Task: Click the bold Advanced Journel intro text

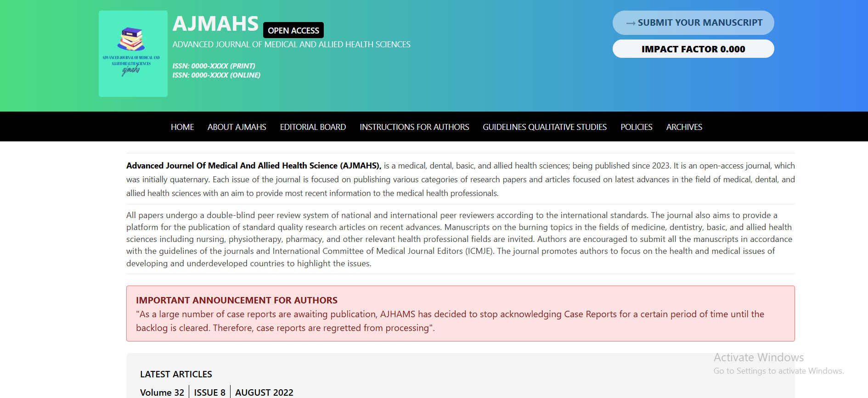Action: [254, 166]
